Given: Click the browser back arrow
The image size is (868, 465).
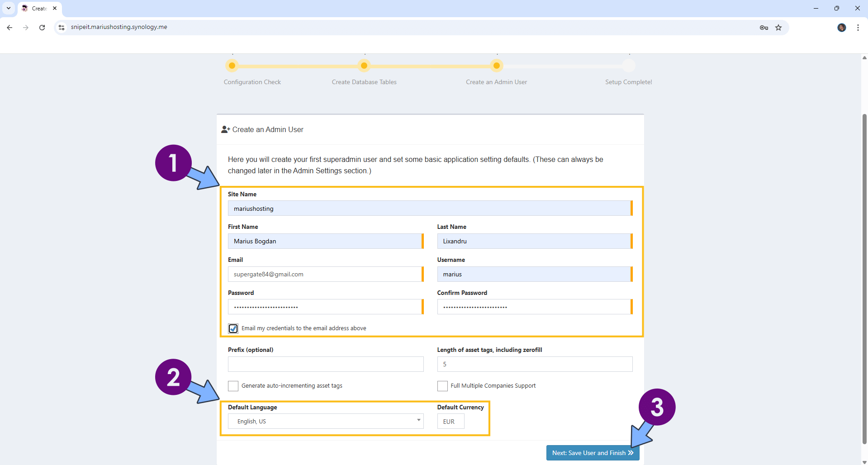Looking at the screenshot, I should (9, 28).
